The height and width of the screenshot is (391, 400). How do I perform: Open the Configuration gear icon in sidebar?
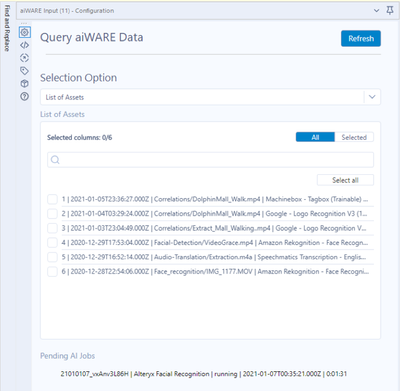(x=25, y=32)
